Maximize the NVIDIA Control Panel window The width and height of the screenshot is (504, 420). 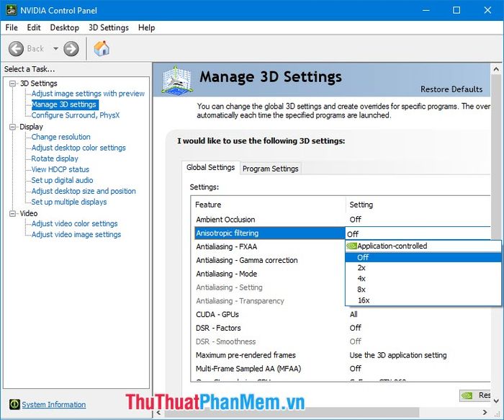click(x=456, y=10)
